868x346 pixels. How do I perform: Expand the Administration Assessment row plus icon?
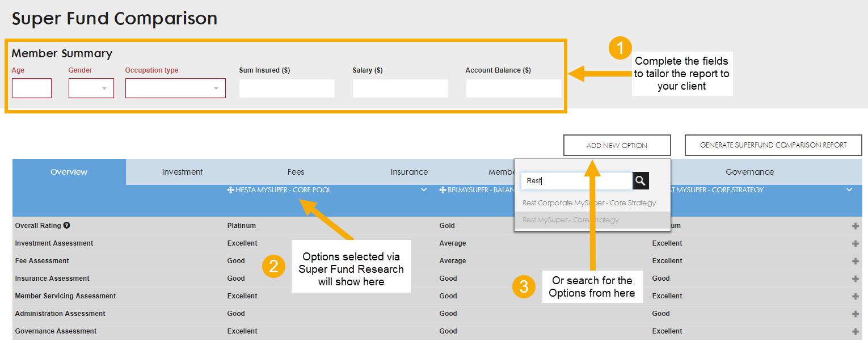coord(856,314)
